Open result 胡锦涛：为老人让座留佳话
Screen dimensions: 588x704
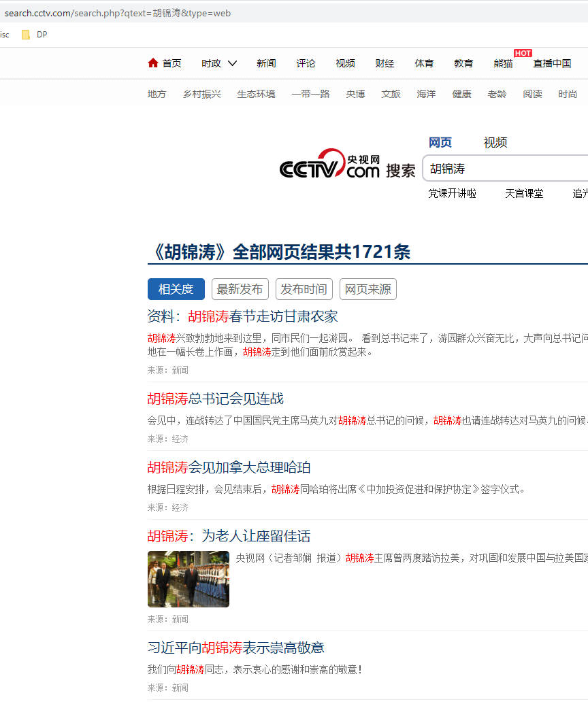click(x=229, y=536)
